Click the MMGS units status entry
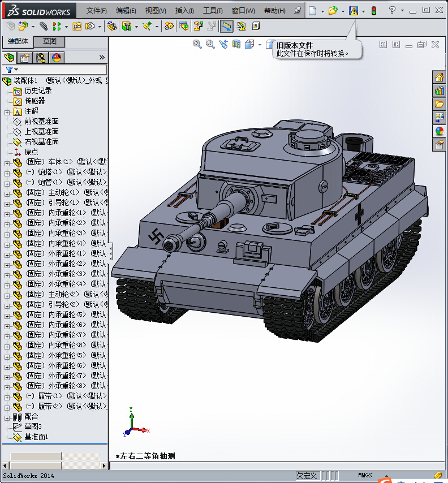Image resolution: width=448 pixels, height=483 pixels. [x=365, y=475]
